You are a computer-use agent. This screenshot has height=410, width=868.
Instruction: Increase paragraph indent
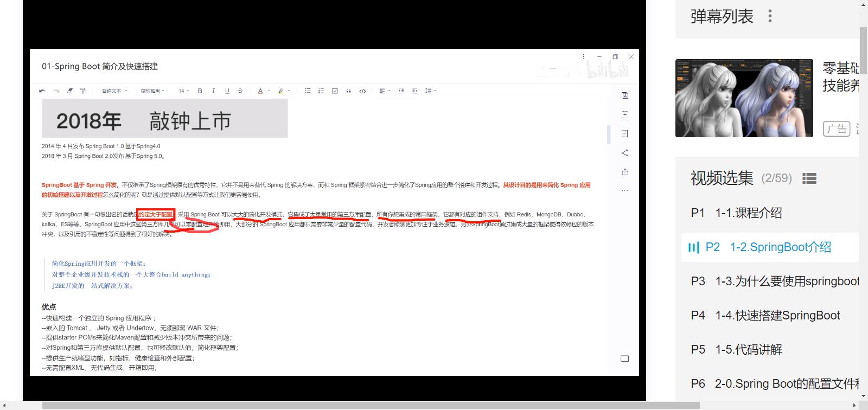(x=401, y=91)
